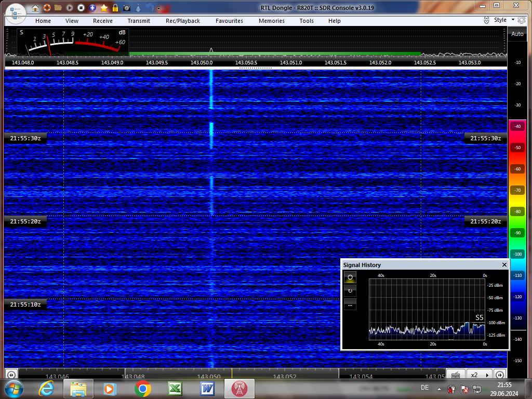Click the padlock icon in toolbar
This screenshot has height=399, width=532.
(x=115, y=8)
